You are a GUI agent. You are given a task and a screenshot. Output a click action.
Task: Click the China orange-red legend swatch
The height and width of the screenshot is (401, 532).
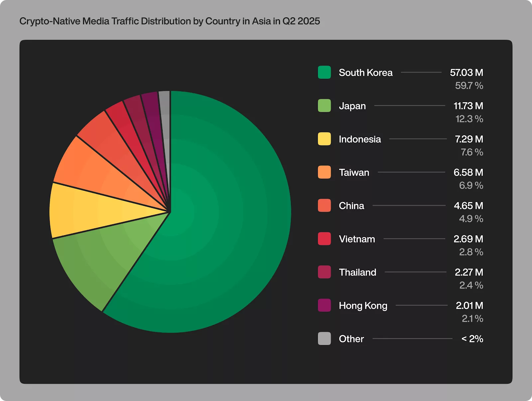pos(324,206)
